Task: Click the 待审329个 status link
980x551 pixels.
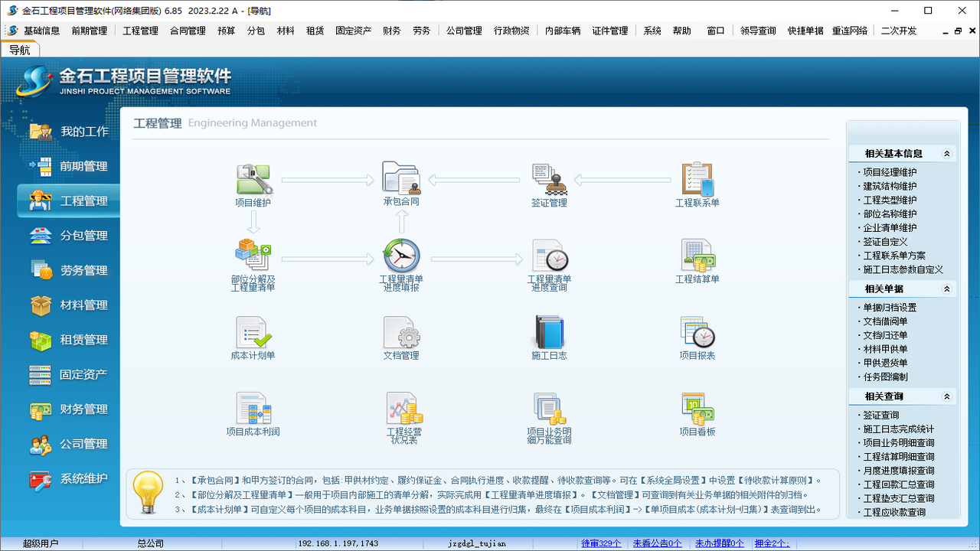Action: pos(601,543)
